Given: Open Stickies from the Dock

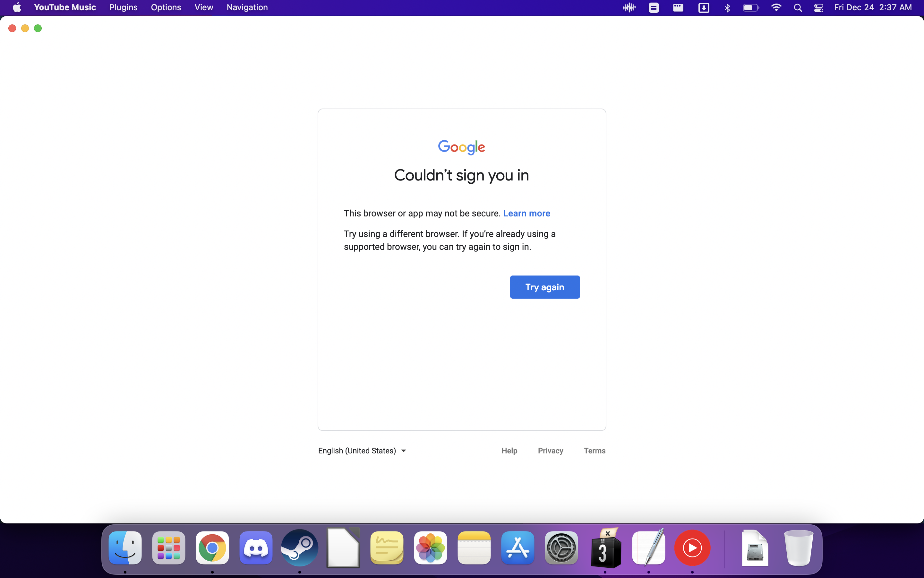Looking at the screenshot, I should point(387,548).
